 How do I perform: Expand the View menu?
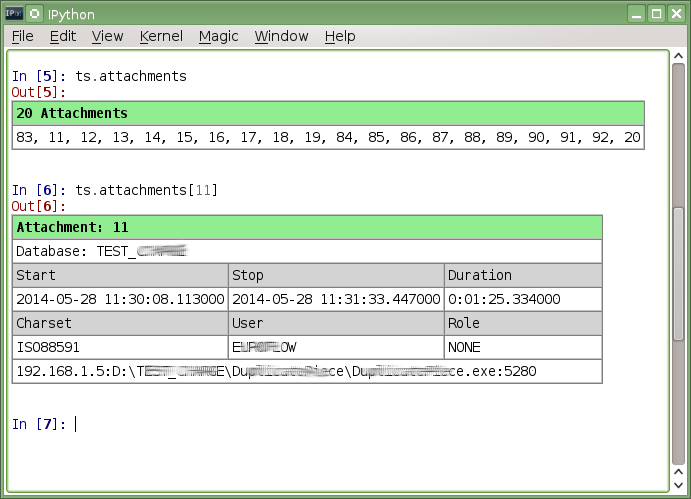[x=107, y=36]
